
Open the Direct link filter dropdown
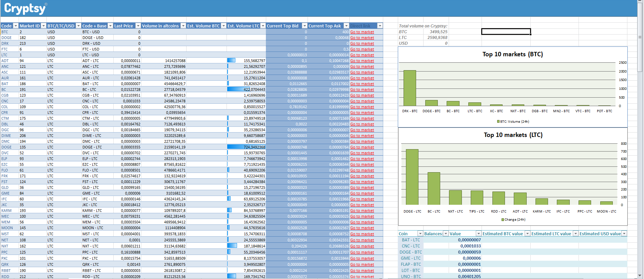click(380, 26)
